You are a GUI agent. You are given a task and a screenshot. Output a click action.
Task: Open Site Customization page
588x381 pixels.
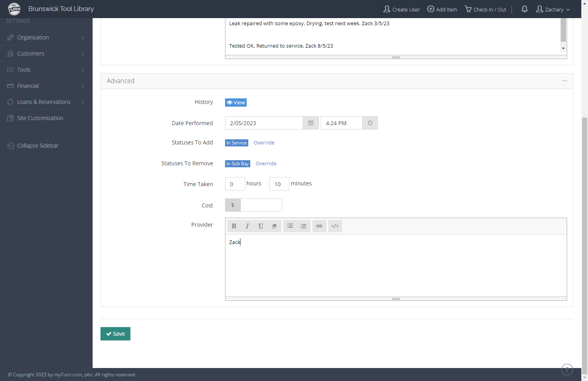[x=46, y=118]
